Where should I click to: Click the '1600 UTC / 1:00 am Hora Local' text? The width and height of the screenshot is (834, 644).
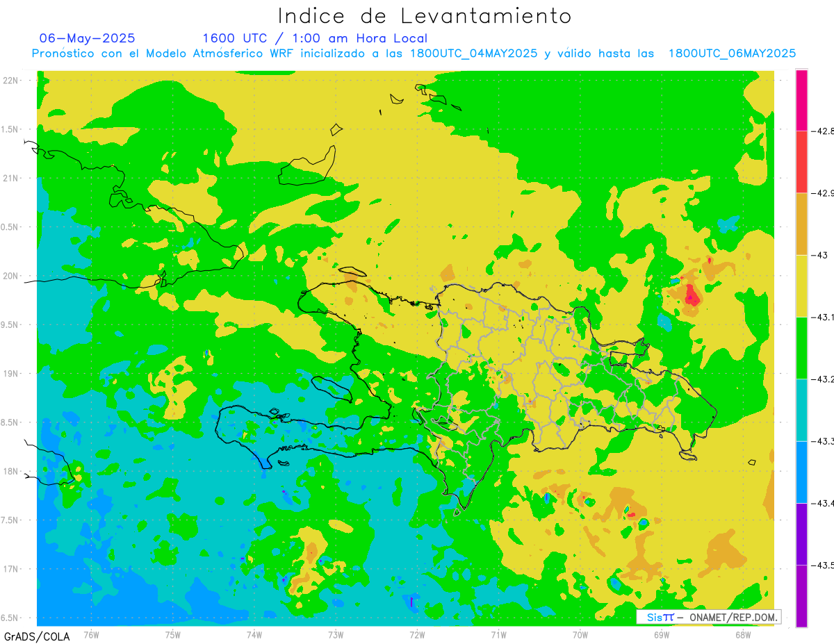coord(315,38)
